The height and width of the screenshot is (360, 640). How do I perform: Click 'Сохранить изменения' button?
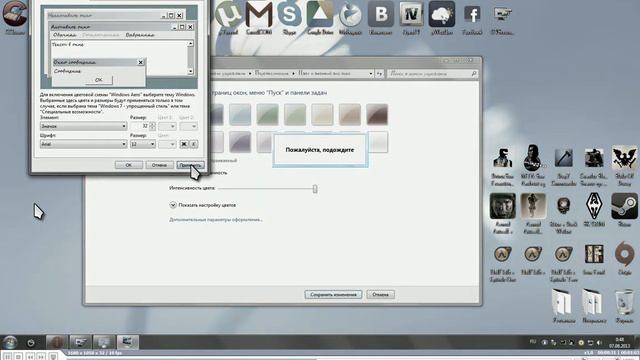[x=333, y=294]
